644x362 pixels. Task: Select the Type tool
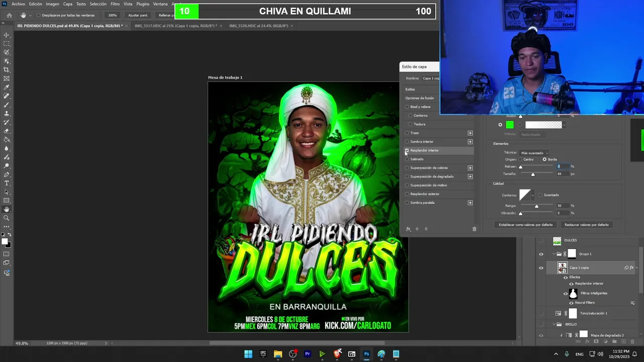(x=7, y=183)
